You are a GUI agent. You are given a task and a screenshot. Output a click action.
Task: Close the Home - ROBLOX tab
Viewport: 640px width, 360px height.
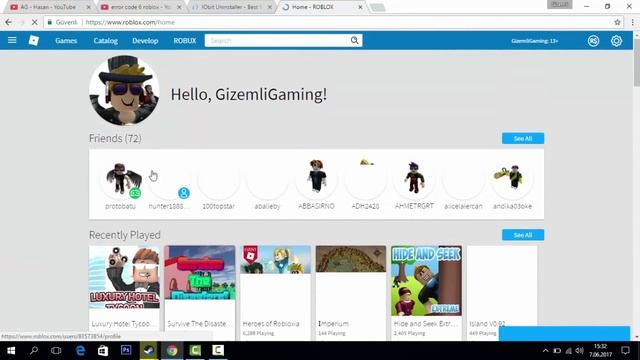point(360,7)
